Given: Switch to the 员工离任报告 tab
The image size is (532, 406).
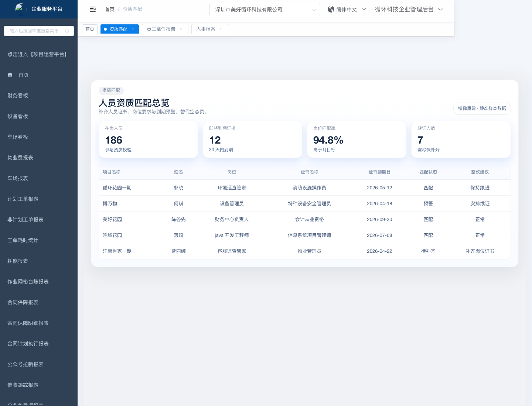Looking at the screenshot, I should tap(161, 29).
